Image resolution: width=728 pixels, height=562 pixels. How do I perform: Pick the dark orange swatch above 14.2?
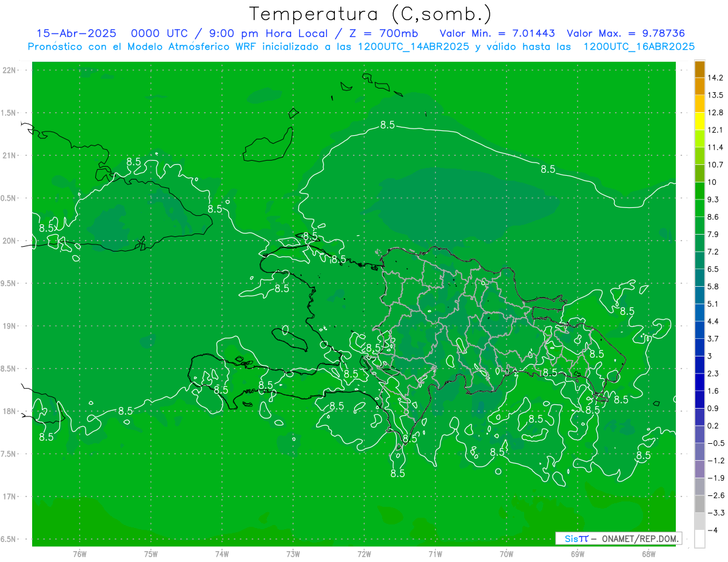pyautogui.click(x=699, y=69)
